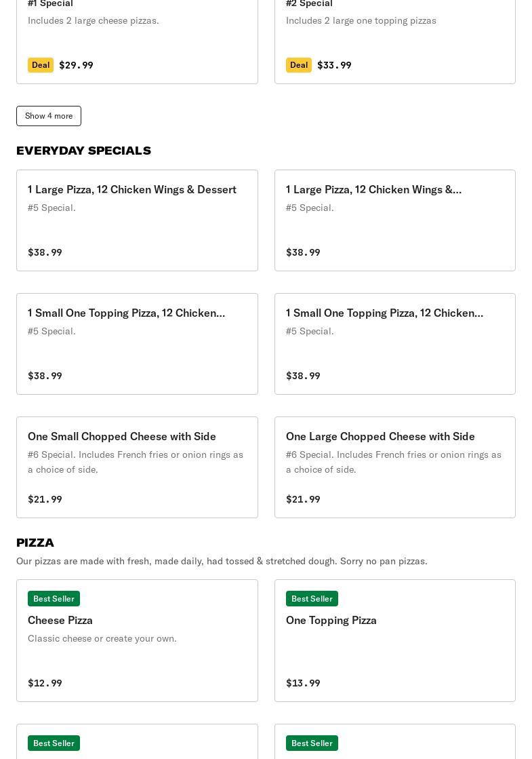Select the truncated 1 Large Pizza, 12 Chicken Wings &… item

pyautogui.click(x=394, y=220)
